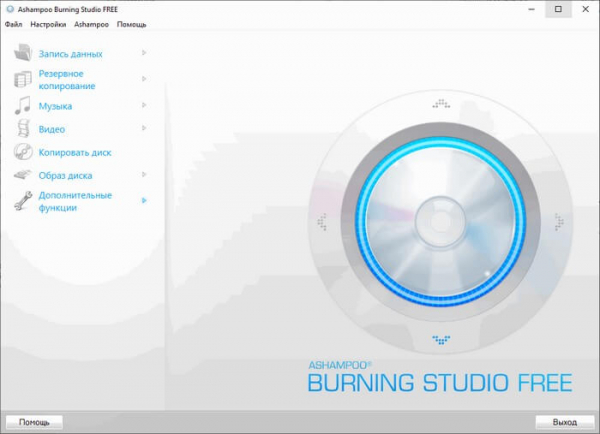Maximize the Ashampoo window

click(558, 9)
